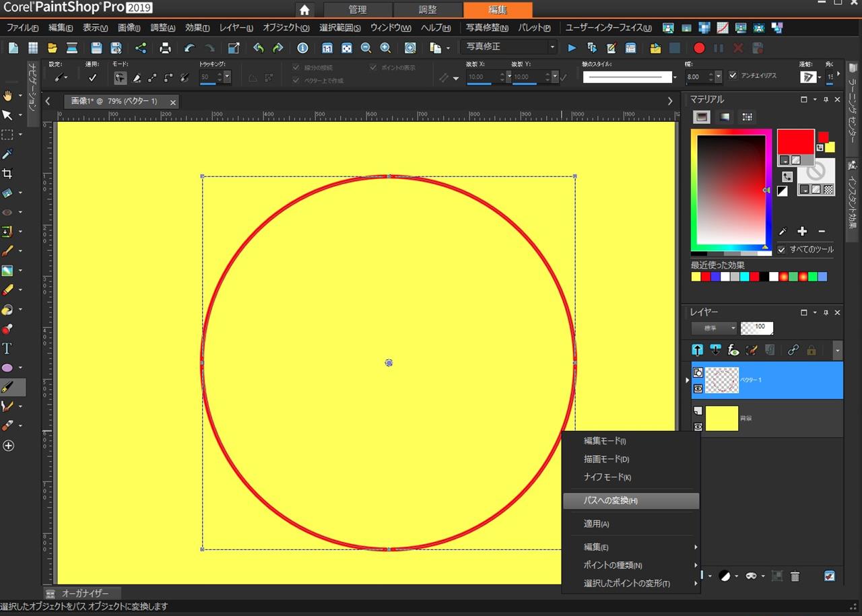Click the Share icon
This screenshot has width=862, height=616.
[x=140, y=48]
